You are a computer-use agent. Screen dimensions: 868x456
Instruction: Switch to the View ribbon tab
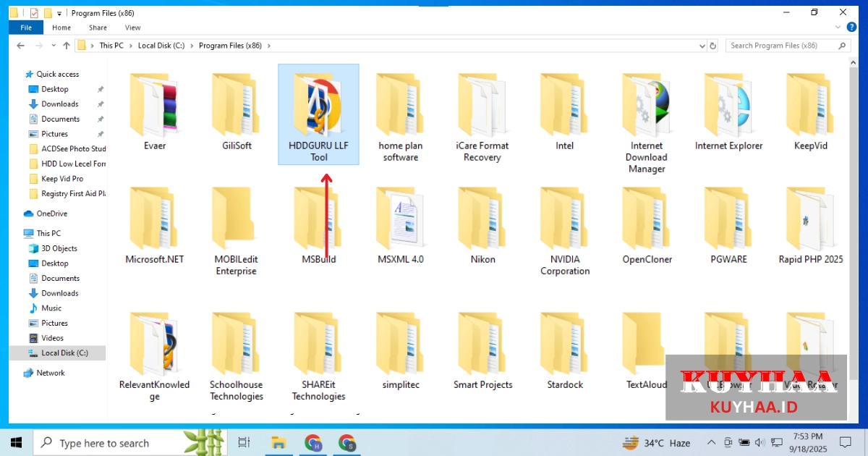click(133, 28)
